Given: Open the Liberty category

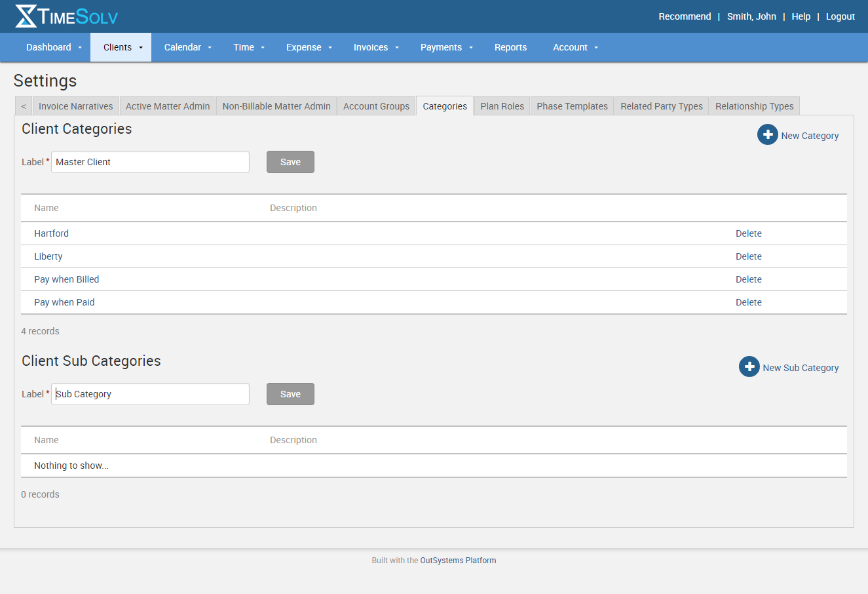Looking at the screenshot, I should coord(48,256).
